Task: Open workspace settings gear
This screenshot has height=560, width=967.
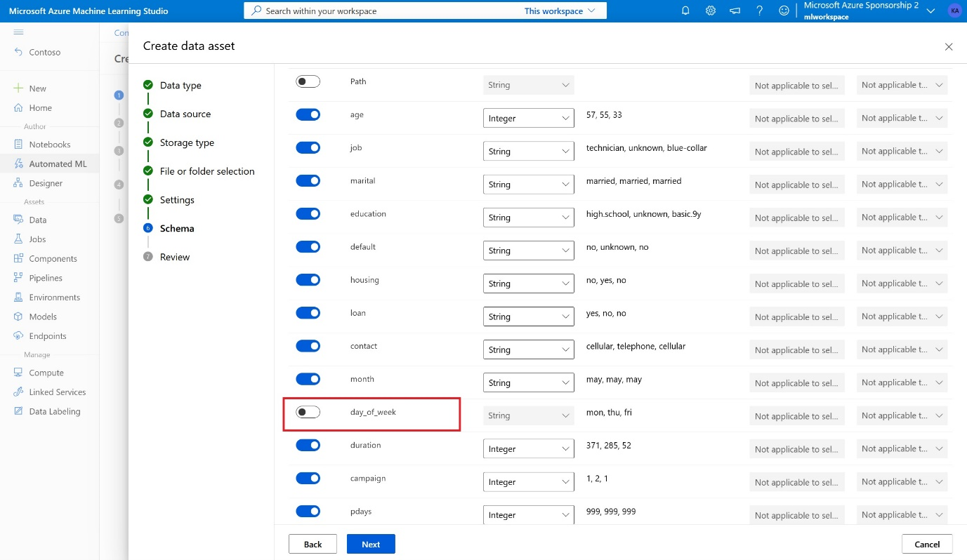Action: click(x=710, y=11)
